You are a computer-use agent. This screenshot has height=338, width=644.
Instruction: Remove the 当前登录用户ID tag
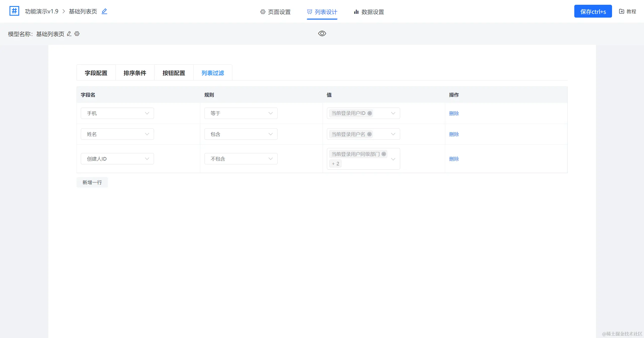pos(369,113)
